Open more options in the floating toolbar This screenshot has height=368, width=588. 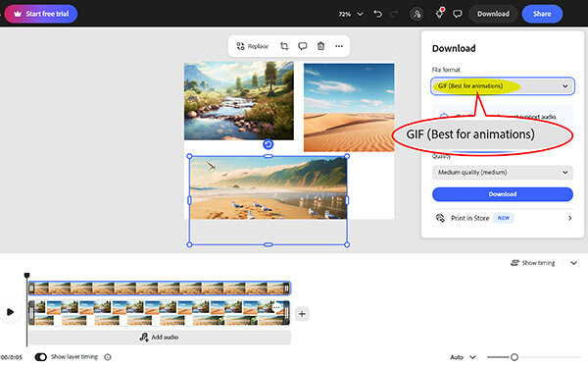coord(339,46)
